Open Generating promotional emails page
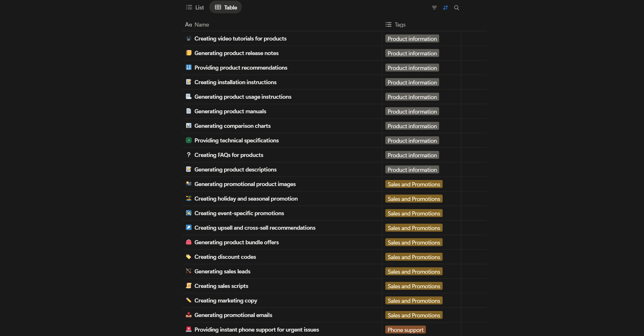The width and height of the screenshot is (644, 336). coord(233,315)
